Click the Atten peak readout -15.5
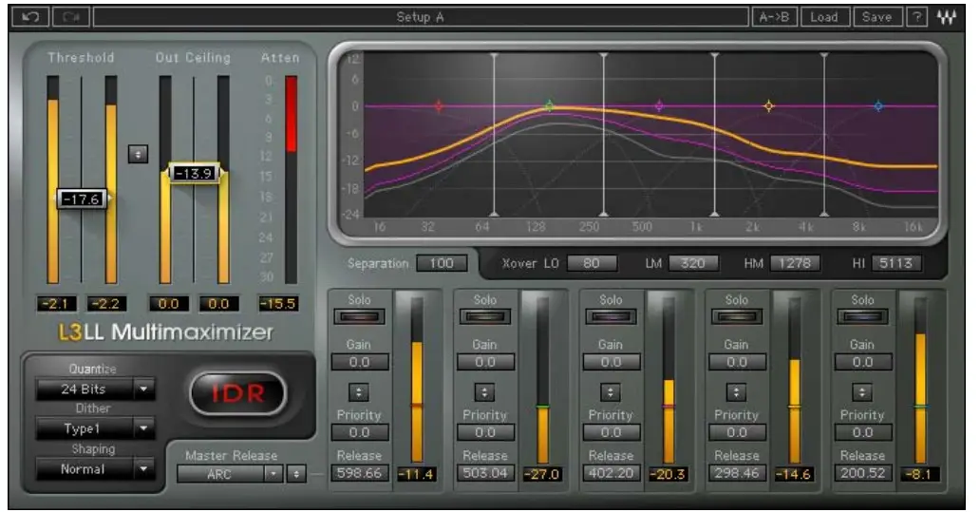This screenshot has height=512, width=980. 278,304
